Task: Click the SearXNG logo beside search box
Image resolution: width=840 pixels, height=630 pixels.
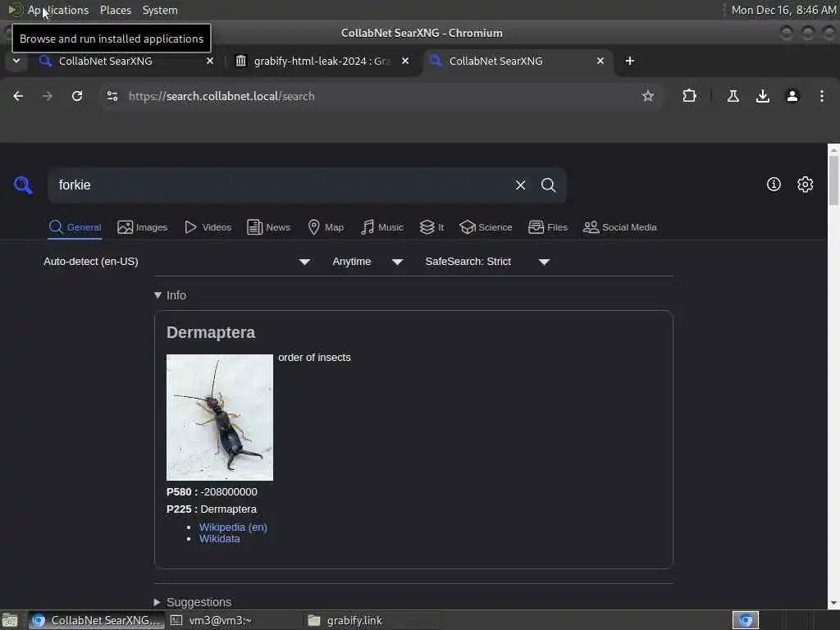Action: point(23,185)
